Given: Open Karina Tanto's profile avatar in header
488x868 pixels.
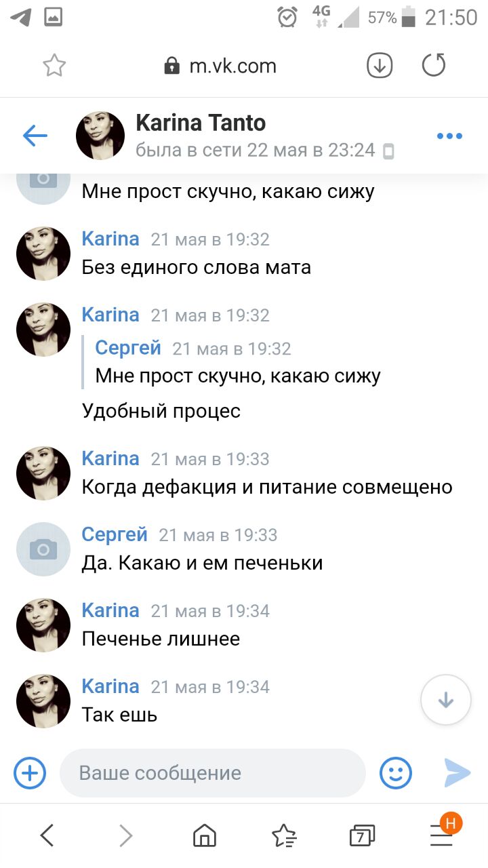Looking at the screenshot, I should pos(100,136).
